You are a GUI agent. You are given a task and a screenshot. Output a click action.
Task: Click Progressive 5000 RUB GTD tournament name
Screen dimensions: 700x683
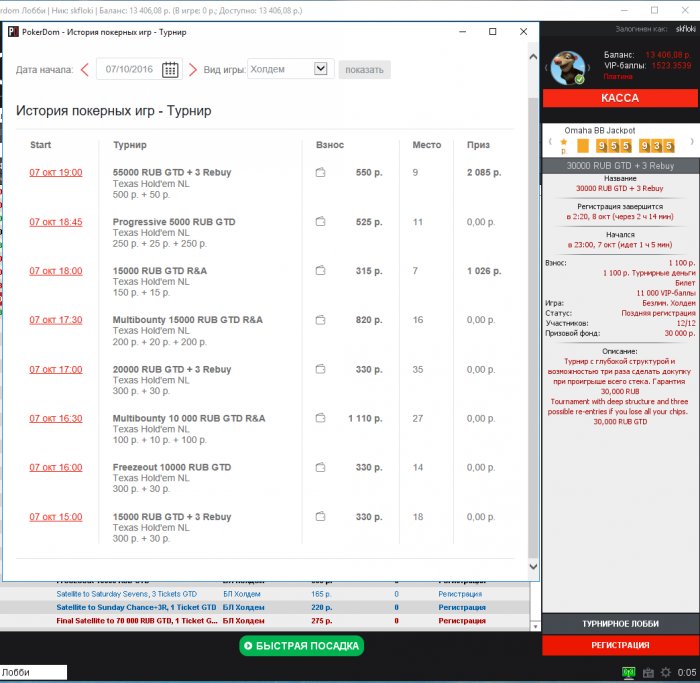pyautogui.click(x=174, y=222)
